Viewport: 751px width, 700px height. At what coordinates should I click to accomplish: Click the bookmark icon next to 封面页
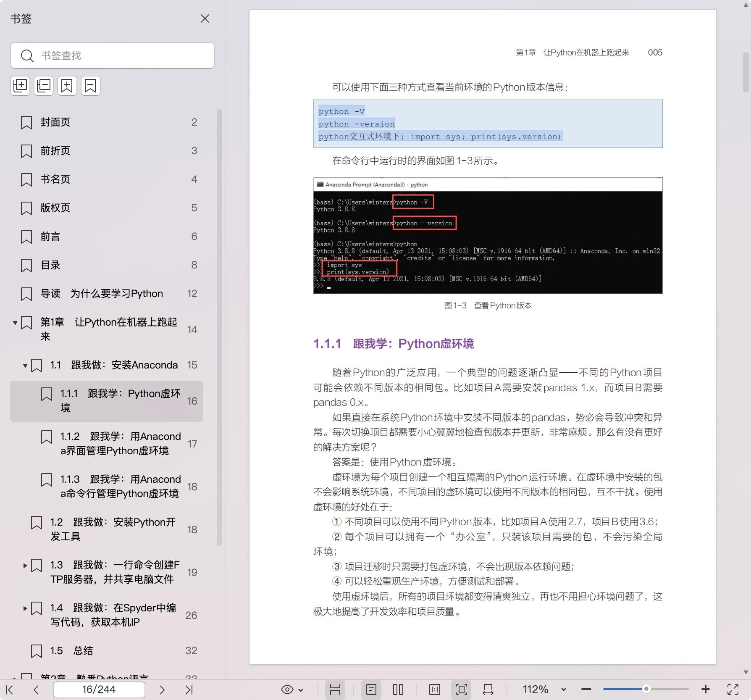(26, 123)
